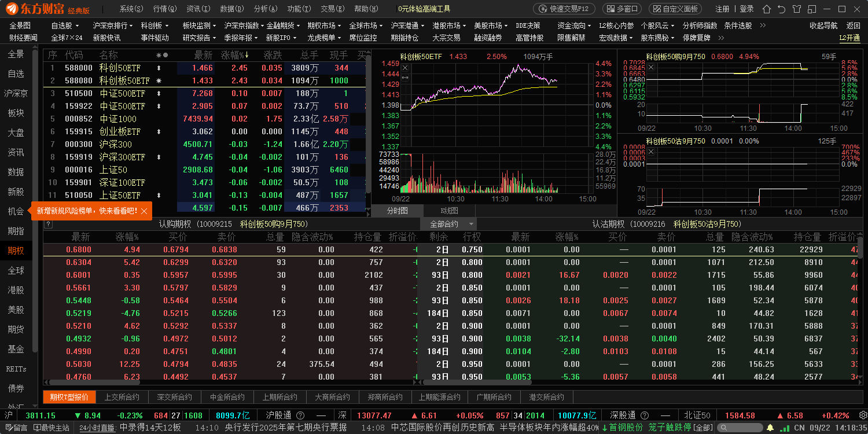Viewport: 868px width, 434px height.
Task: Click the question-mark help icon above options table
Action: [49, 224]
